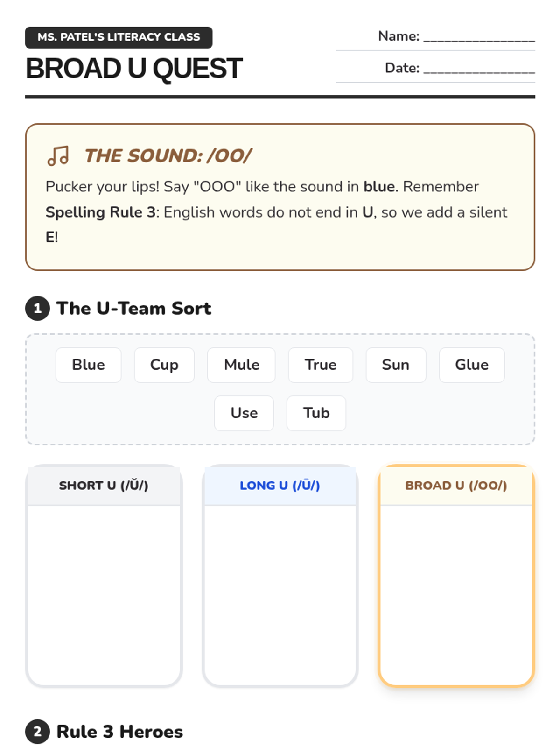The height and width of the screenshot is (747, 560).
Task: Select the Sun word chip
Action: click(396, 365)
